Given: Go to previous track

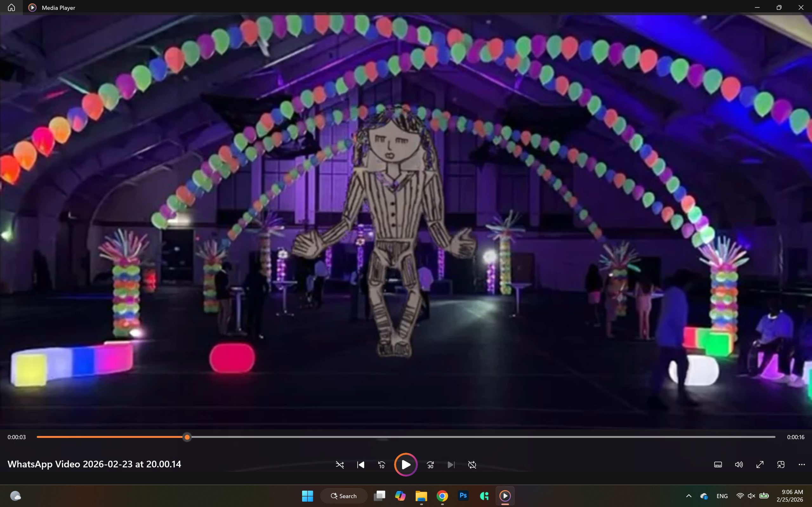Looking at the screenshot, I should 361,465.
